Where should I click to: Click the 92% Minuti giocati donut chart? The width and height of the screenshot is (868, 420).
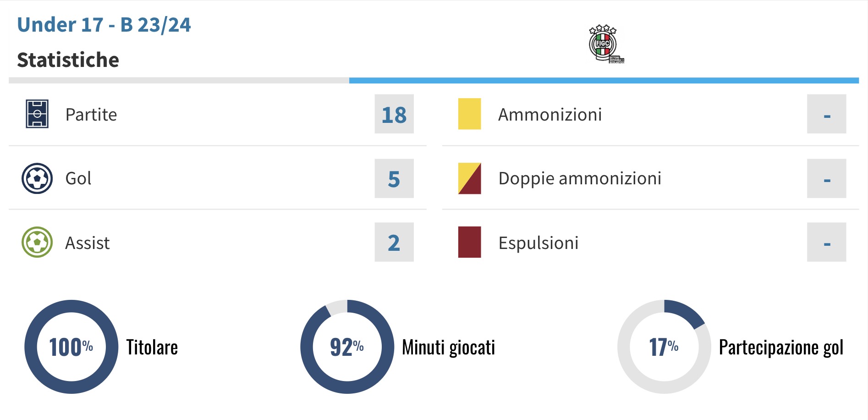[x=347, y=347]
